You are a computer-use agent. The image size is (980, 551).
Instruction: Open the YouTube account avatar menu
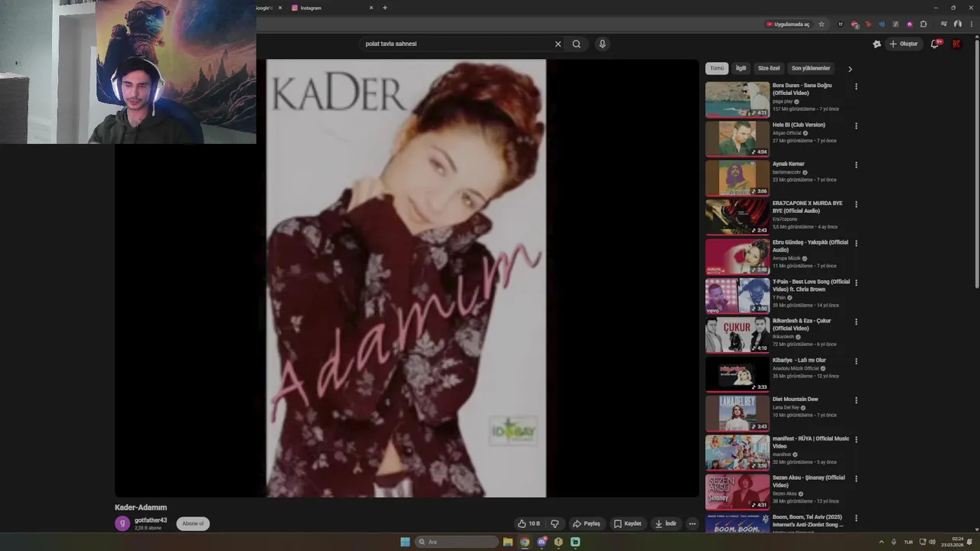pos(956,44)
